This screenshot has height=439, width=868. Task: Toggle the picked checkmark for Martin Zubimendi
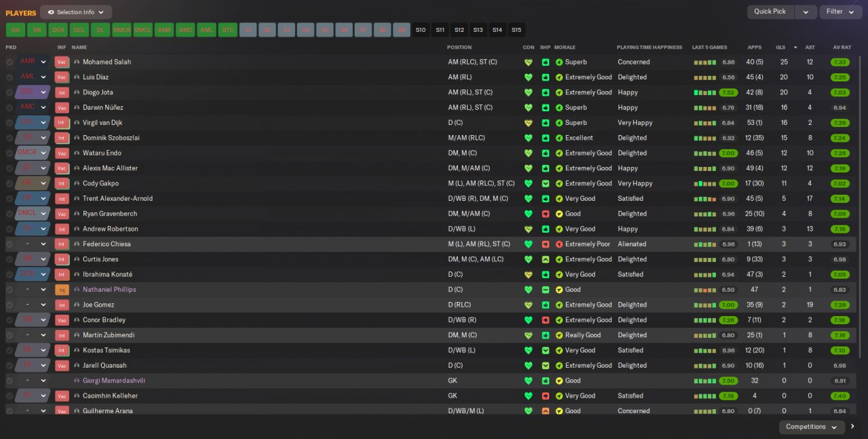coord(9,335)
